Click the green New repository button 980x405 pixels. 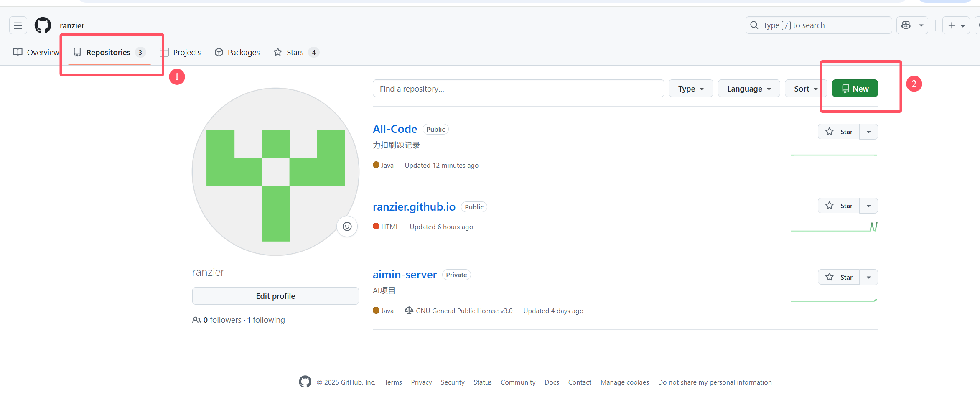coord(855,89)
